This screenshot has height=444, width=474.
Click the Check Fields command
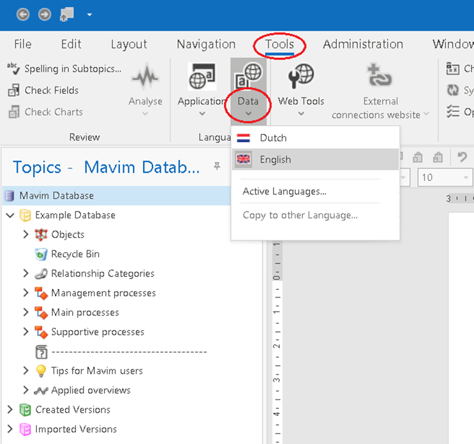43,90
